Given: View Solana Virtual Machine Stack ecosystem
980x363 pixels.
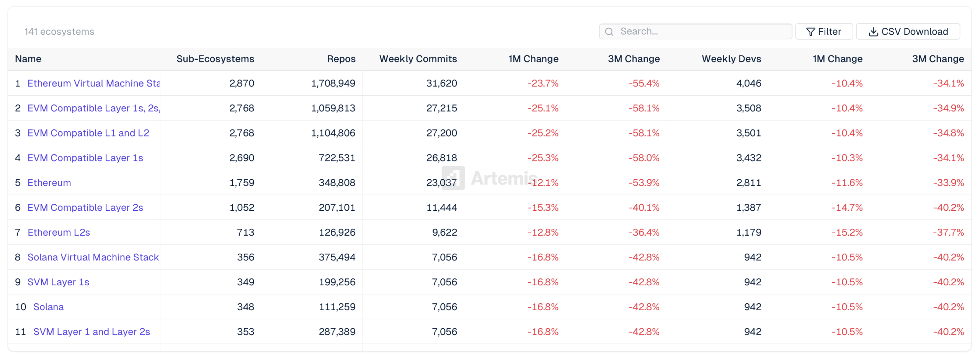Looking at the screenshot, I should [93, 257].
